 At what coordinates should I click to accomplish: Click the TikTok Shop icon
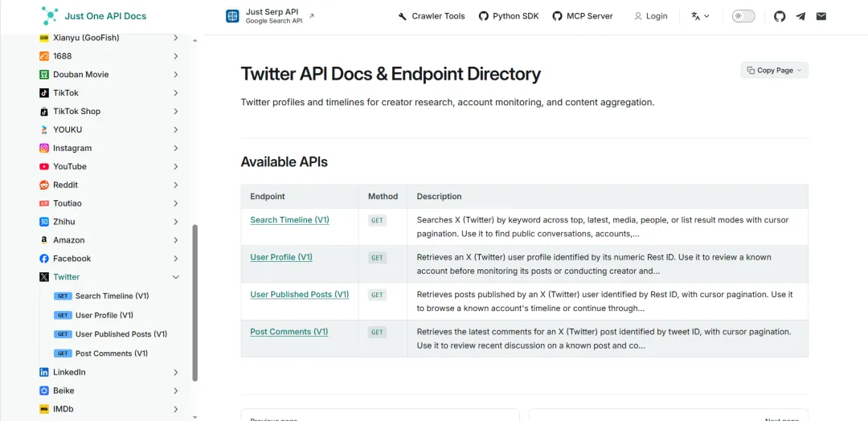click(x=44, y=111)
